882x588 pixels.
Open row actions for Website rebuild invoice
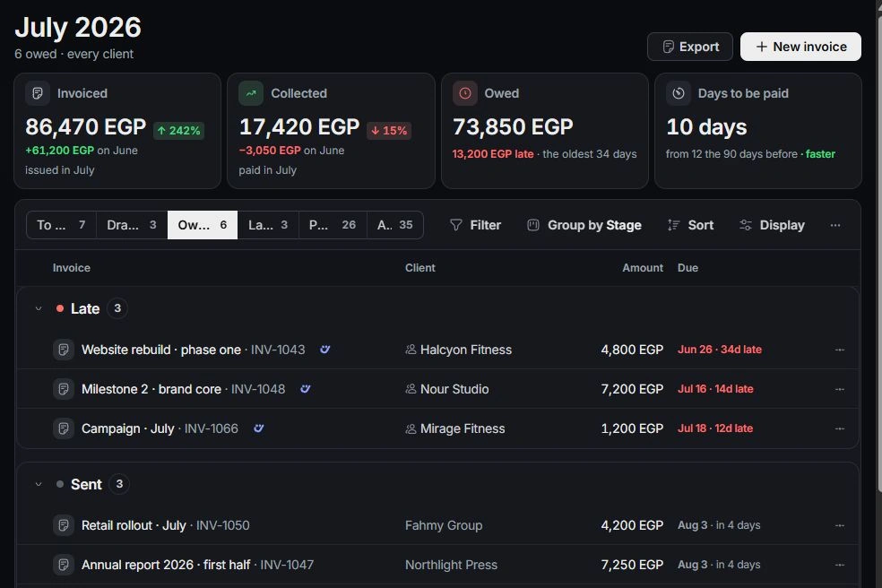839,350
